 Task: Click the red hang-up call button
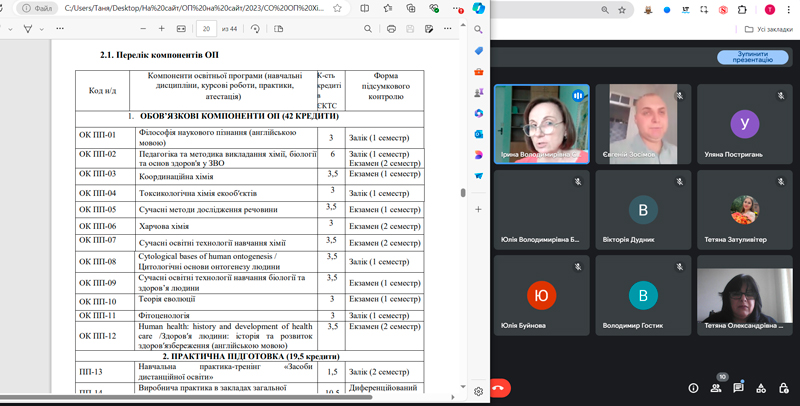[x=498, y=388]
